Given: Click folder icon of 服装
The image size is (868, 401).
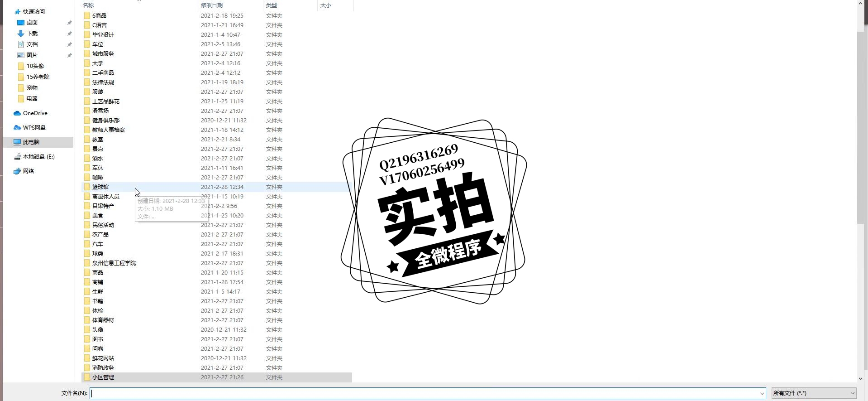Looking at the screenshot, I should [x=87, y=92].
